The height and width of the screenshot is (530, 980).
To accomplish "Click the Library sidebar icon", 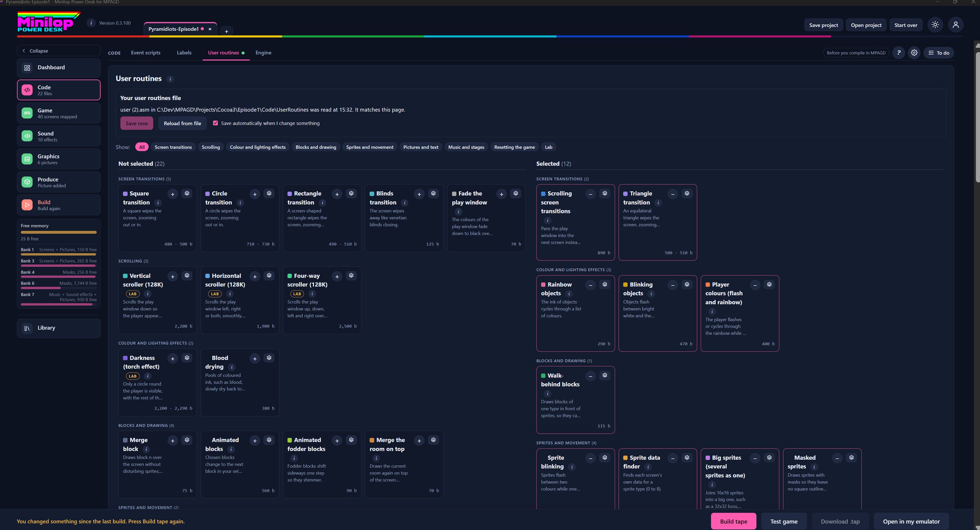I will tap(27, 328).
